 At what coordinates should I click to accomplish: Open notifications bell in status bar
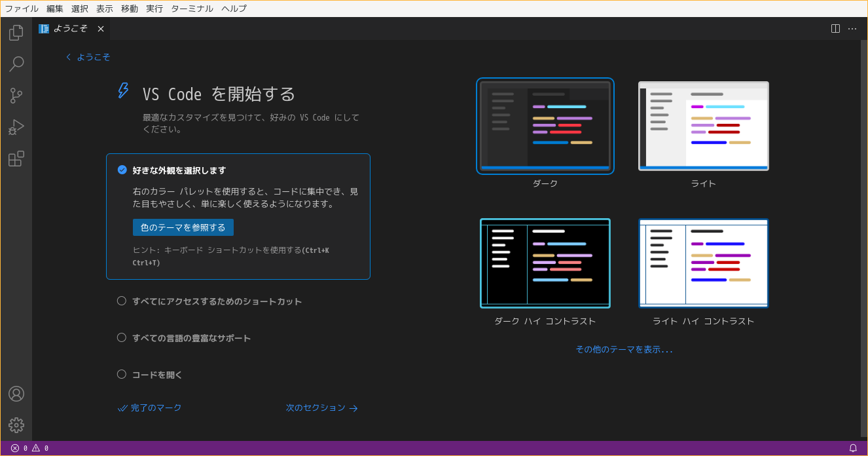coord(853,448)
